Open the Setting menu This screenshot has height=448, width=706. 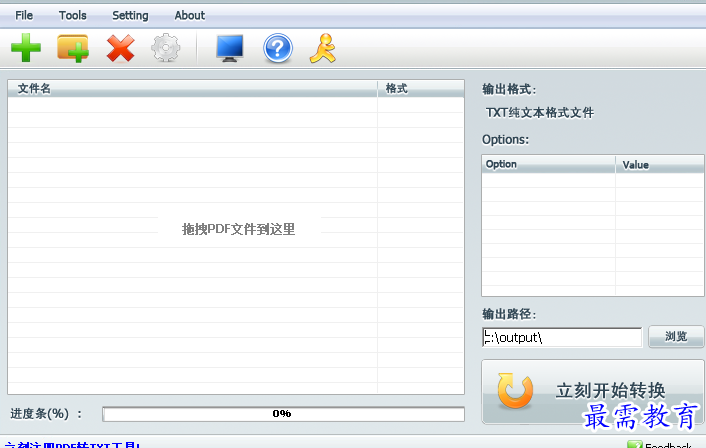(130, 15)
